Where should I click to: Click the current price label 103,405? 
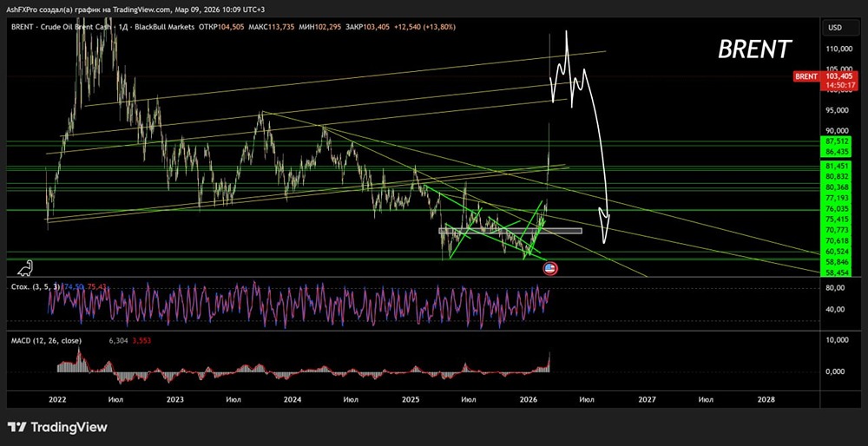[x=838, y=76]
